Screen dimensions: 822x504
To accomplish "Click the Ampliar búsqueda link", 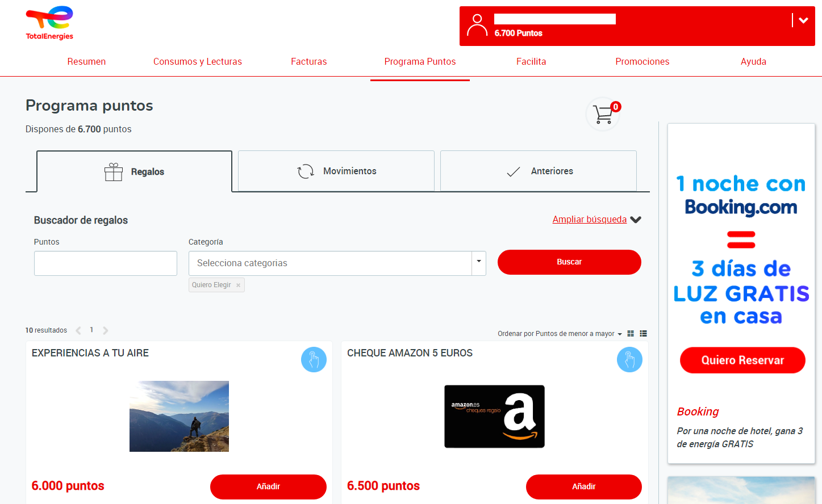I will coord(590,220).
